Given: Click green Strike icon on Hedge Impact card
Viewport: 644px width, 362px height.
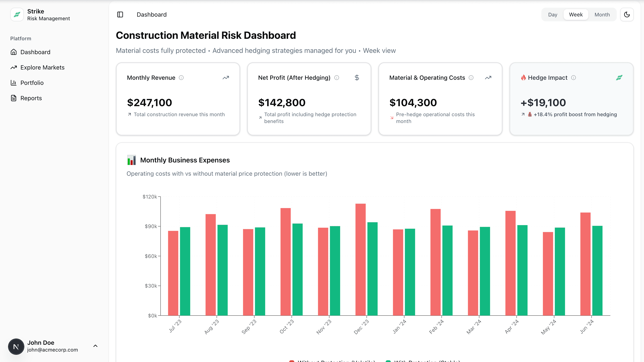Looking at the screenshot, I should [619, 78].
